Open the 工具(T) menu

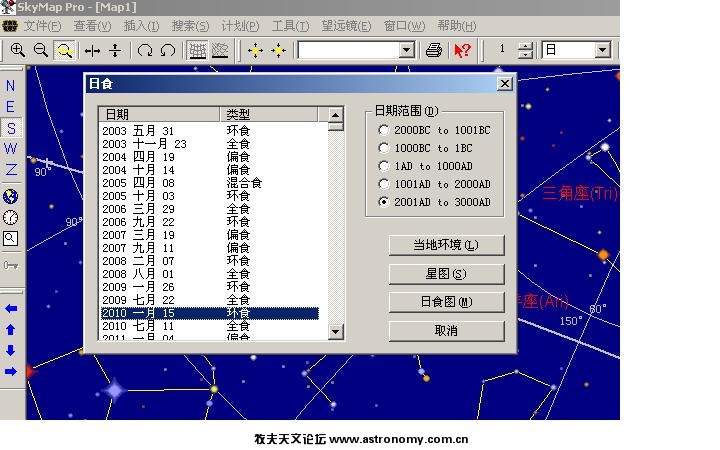[x=290, y=26]
